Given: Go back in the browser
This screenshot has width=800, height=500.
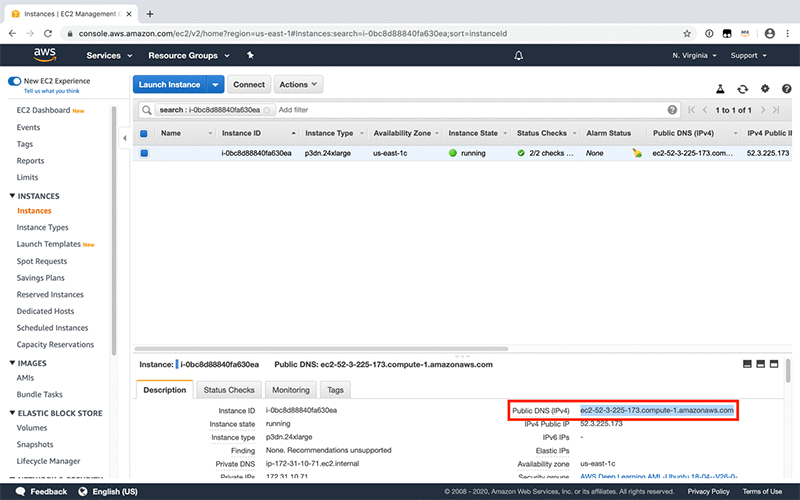Looking at the screenshot, I should (x=12, y=34).
